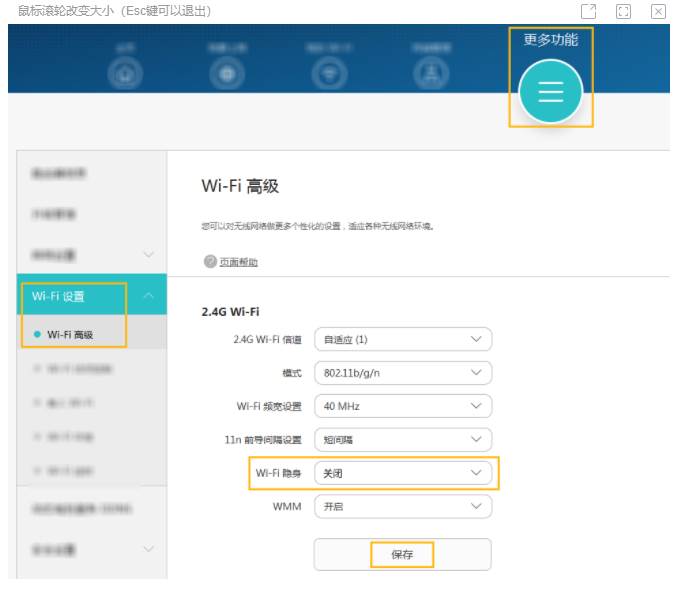Expand the collapsed section above Wi-Fi 设置
Screen dimensions: 678x602
(x=148, y=255)
